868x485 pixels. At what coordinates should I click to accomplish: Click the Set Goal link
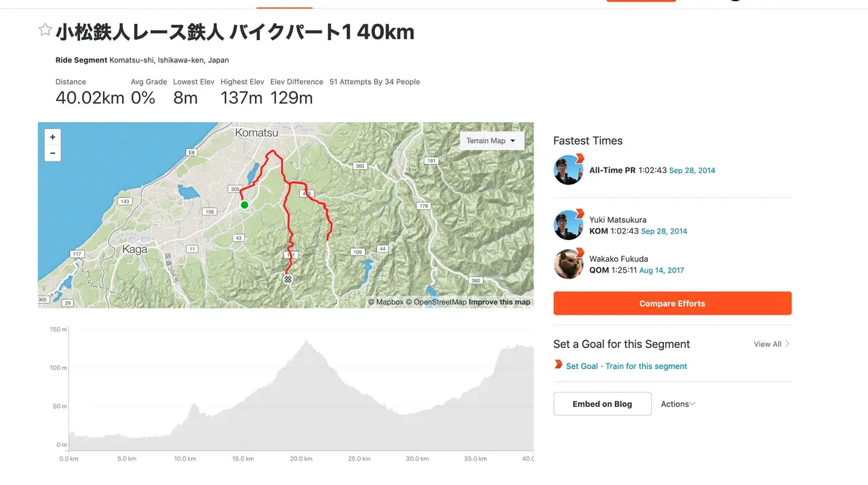(x=582, y=366)
